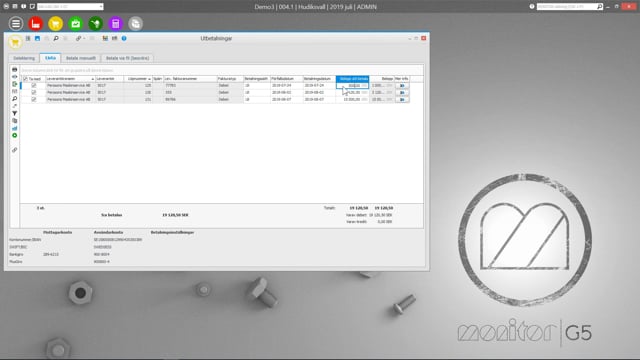Click the Fakturatyp column header
The width and height of the screenshot is (640, 360).
point(230,79)
